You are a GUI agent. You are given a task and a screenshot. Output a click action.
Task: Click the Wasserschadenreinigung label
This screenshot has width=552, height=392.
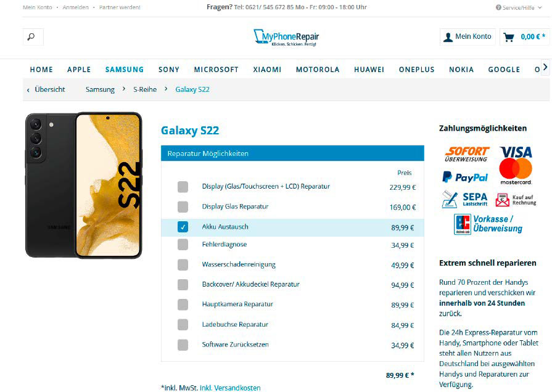click(239, 264)
